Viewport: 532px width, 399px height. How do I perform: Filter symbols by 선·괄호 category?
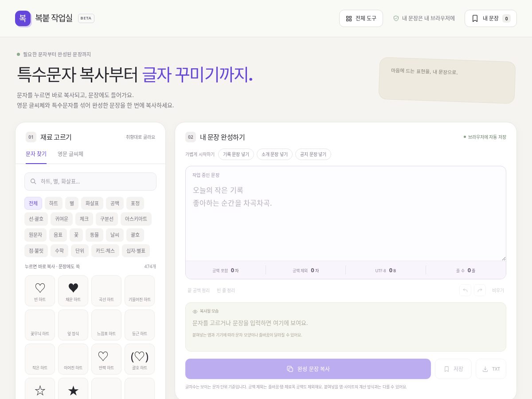pos(36,219)
